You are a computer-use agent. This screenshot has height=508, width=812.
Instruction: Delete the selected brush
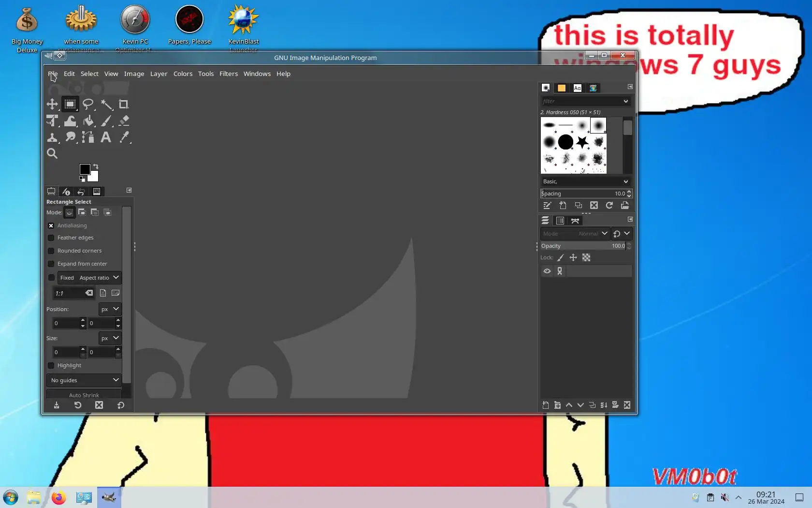click(x=594, y=206)
